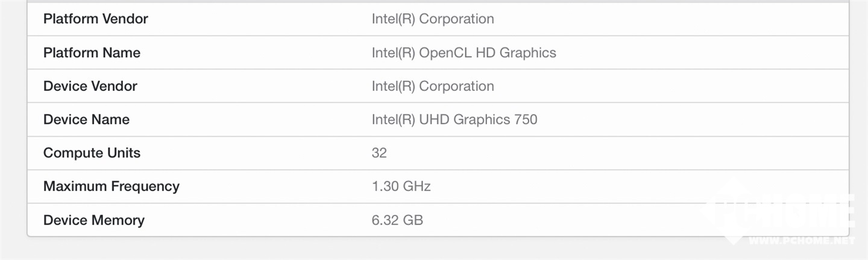Screen dimensions: 868x260
Task: Click the Device Memory table row
Action: [438, 220]
